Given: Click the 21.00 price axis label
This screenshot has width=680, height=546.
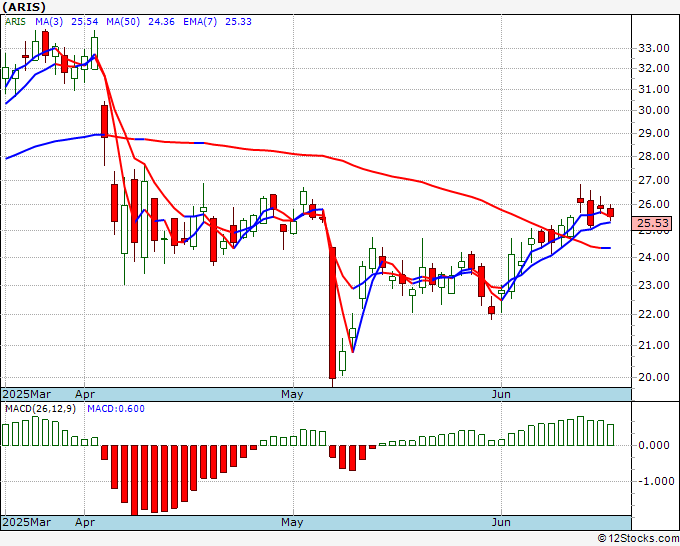Looking at the screenshot, I should pyautogui.click(x=654, y=345).
